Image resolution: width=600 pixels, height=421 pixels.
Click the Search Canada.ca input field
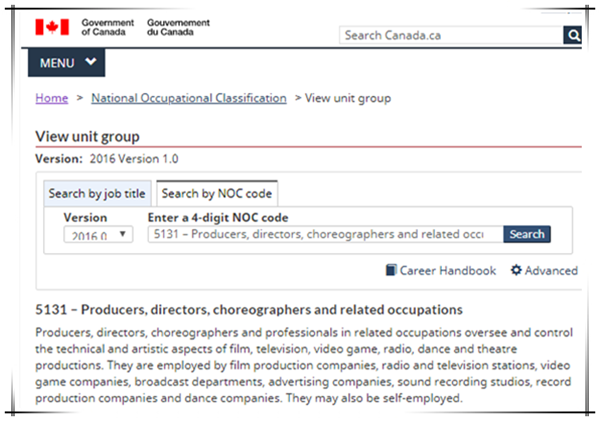pos(451,35)
